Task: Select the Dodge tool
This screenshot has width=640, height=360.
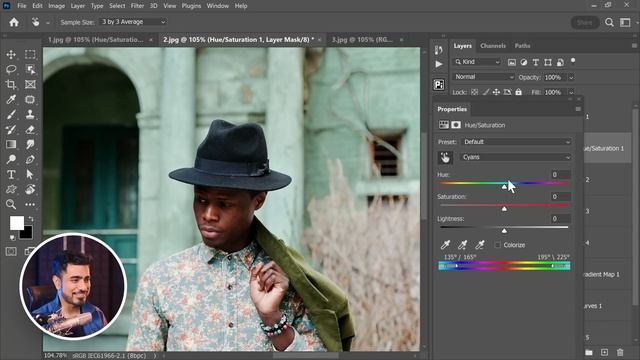Action: [11, 160]
